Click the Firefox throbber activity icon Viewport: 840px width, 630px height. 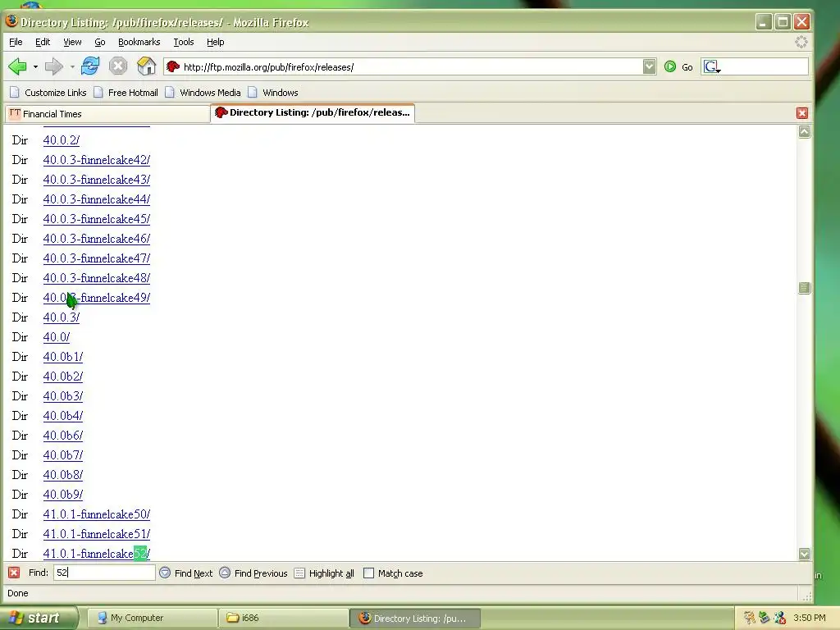[801, 42]
